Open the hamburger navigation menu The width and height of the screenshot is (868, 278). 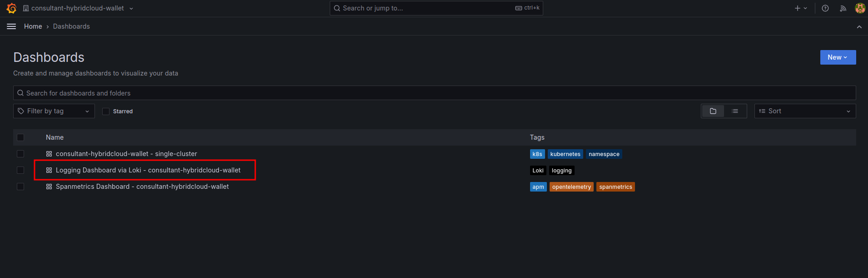pos(11,26)
